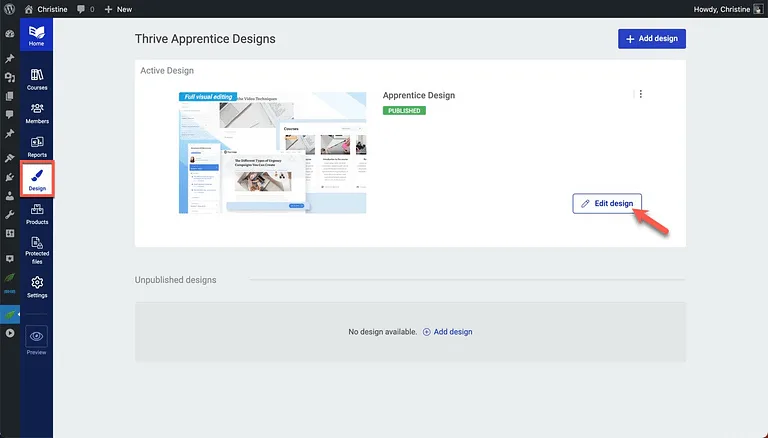The width and height of the screenshot is (768, 438).
Task: Click the Active Design label
Action: click(x=167, y=71)
